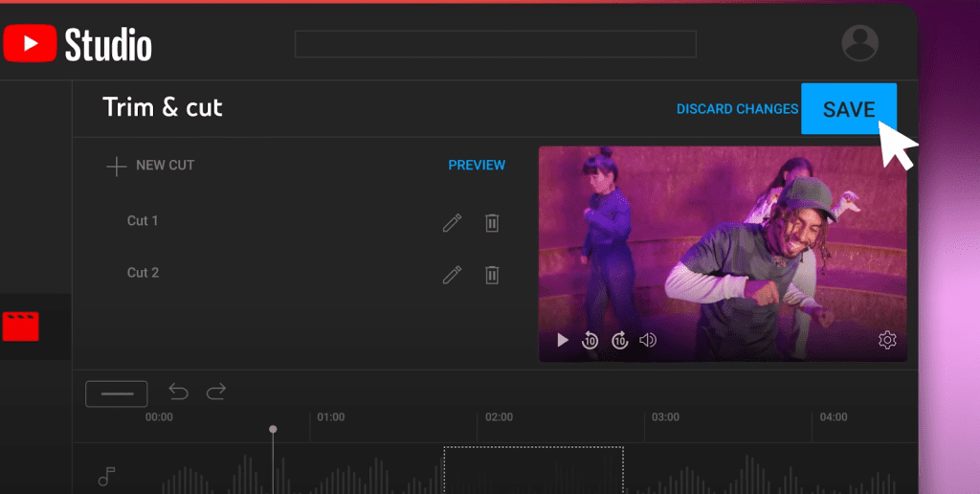Select the Cut 1 row label

coord(143,221)
